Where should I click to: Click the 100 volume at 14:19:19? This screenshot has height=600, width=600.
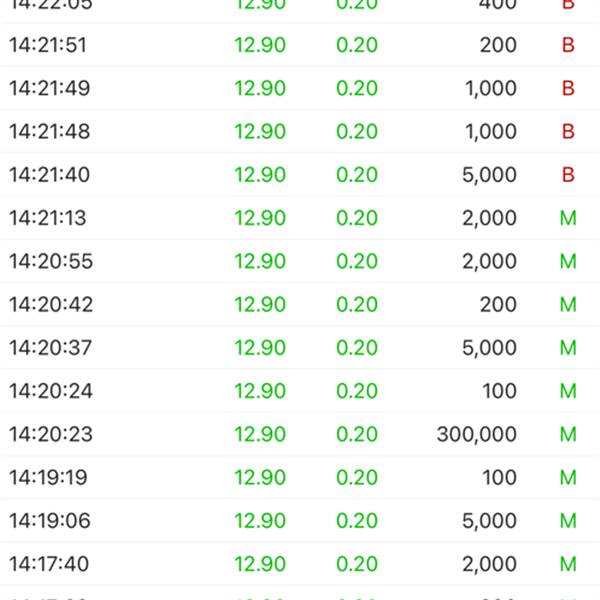[x=499, y=477]
